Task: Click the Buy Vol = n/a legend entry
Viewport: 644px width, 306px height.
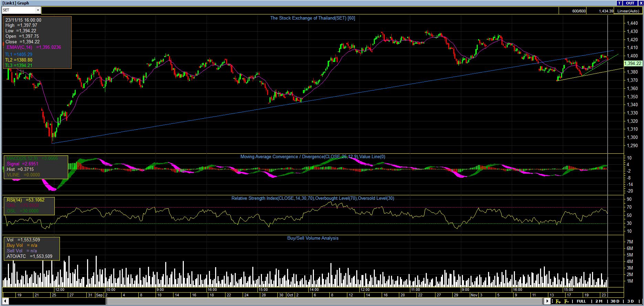Action: pyautogui.click(x=22, y=245)
